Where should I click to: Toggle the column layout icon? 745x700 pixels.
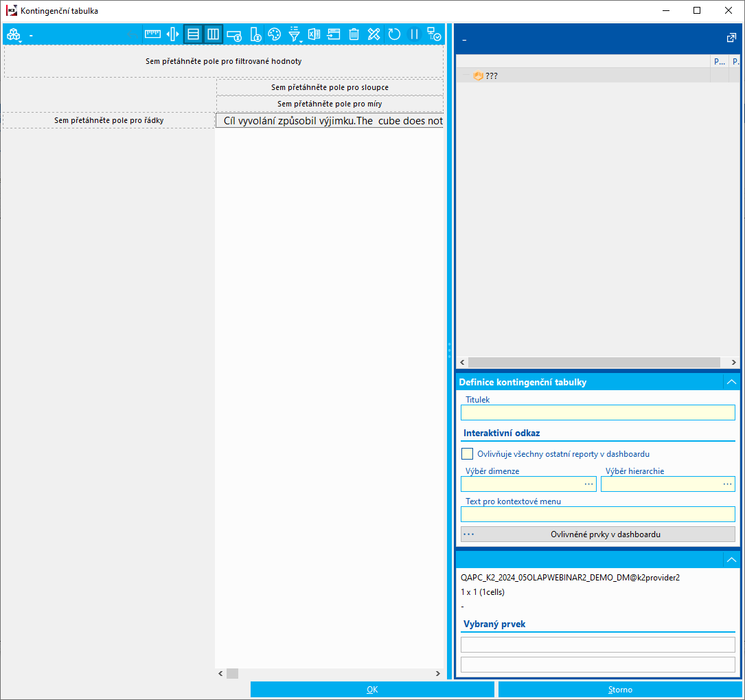point(214,34)
